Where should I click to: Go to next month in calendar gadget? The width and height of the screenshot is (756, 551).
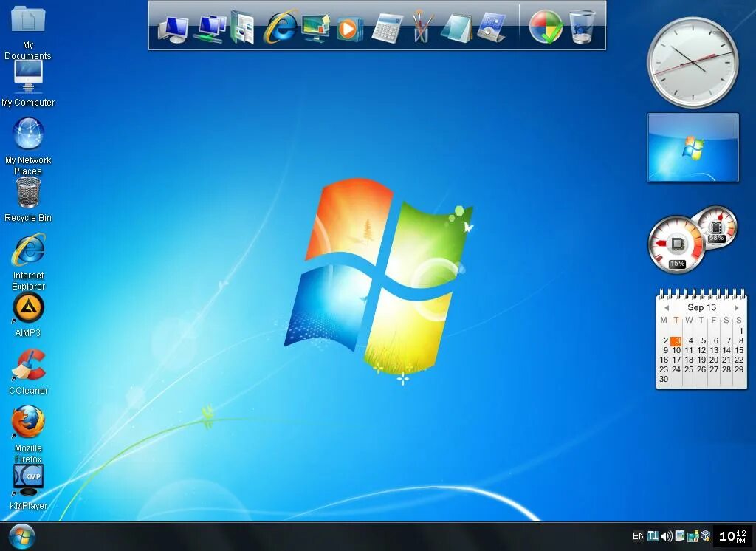point(736,308)
